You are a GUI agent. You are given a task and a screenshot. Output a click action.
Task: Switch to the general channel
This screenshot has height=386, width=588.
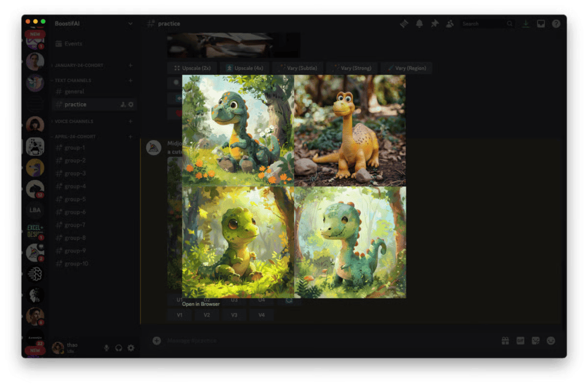(74, 92)
